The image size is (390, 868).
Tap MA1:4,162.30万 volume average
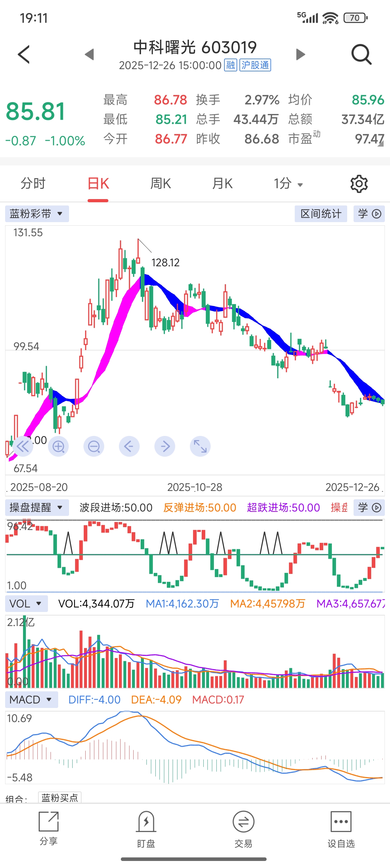182,604
